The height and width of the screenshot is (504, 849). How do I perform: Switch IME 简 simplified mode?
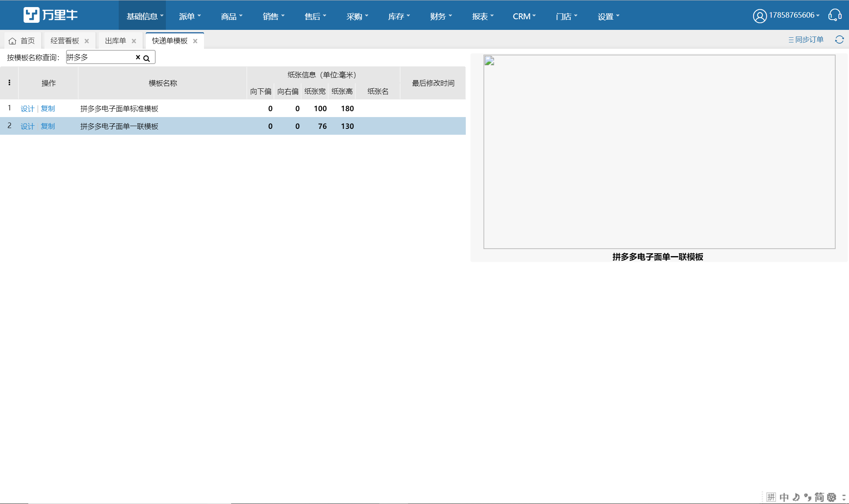(x=820, y=497)
